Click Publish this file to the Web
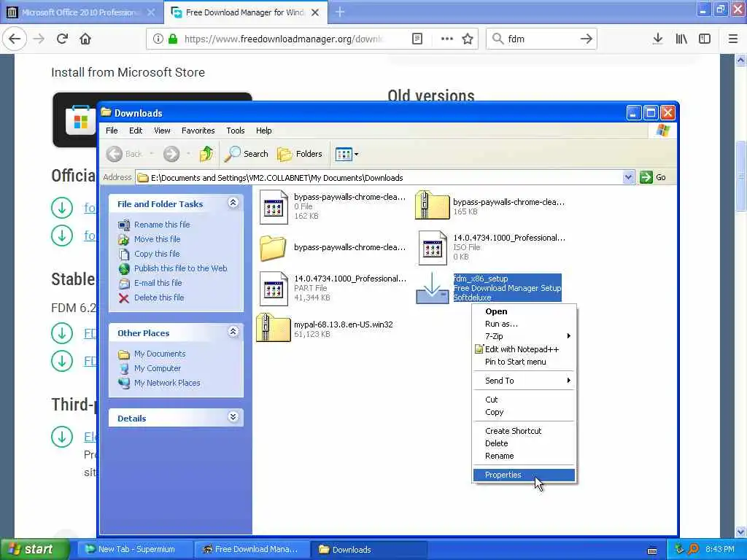 coord(181,268)
